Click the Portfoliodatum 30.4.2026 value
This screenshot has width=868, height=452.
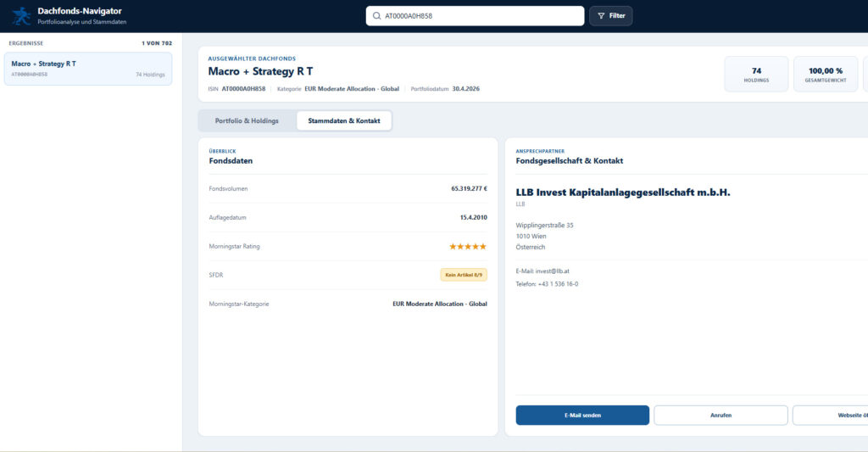[465, 89]
